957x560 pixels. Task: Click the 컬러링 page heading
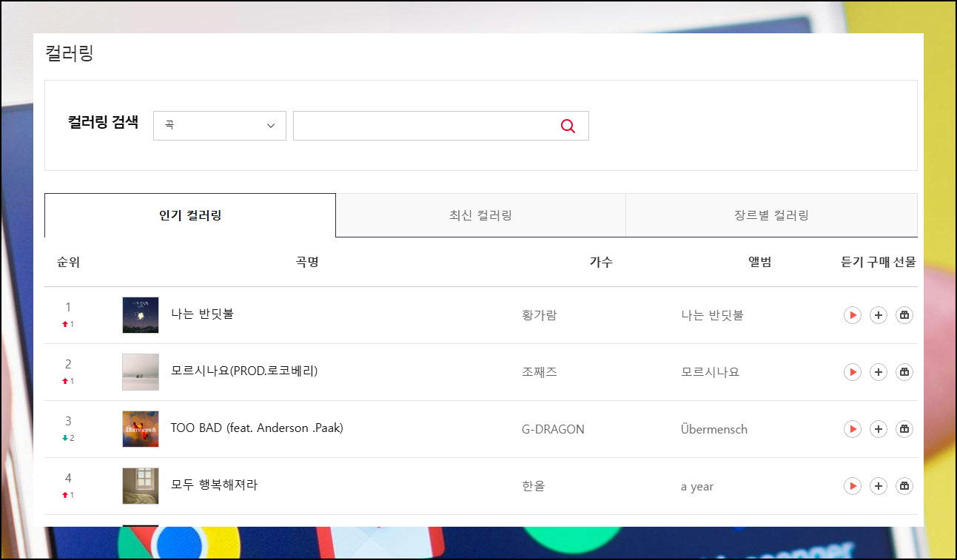pyautogui.click(x=70, y=53)
